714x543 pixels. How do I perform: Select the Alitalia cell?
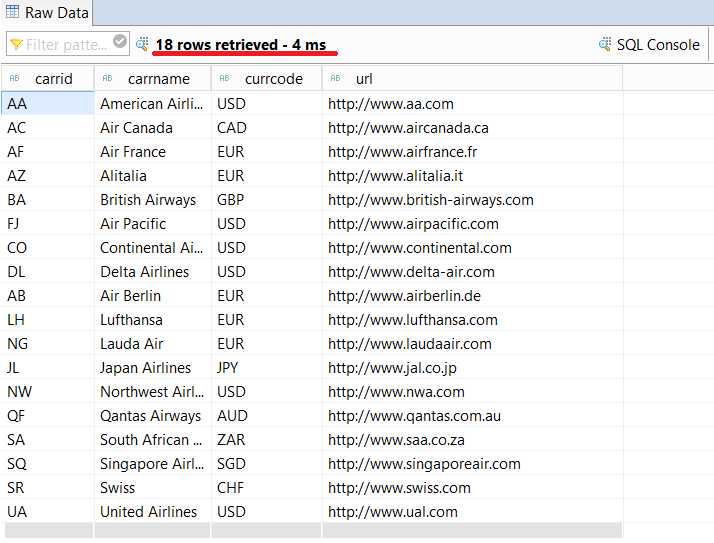click(153, 175)
